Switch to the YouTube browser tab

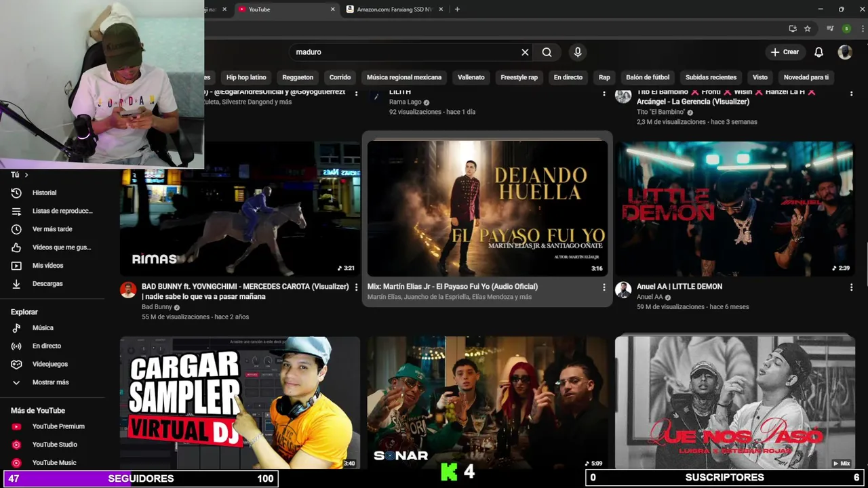click(x=285, y=9)
